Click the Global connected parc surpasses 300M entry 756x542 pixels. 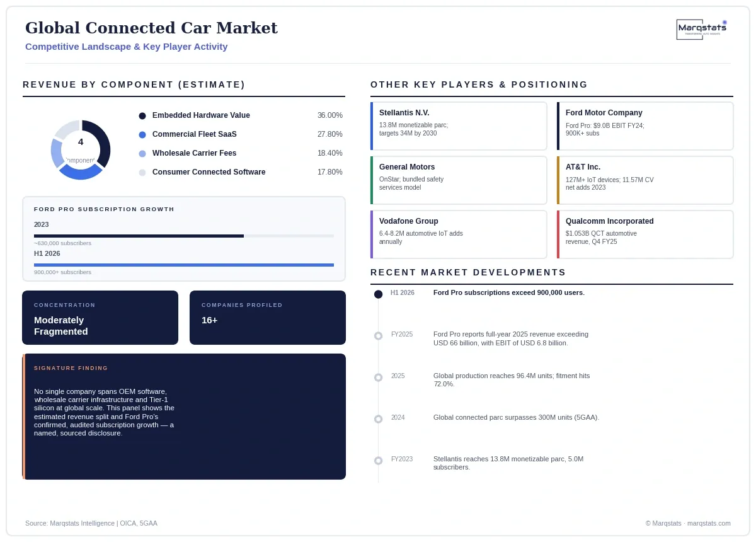(516, 417)
